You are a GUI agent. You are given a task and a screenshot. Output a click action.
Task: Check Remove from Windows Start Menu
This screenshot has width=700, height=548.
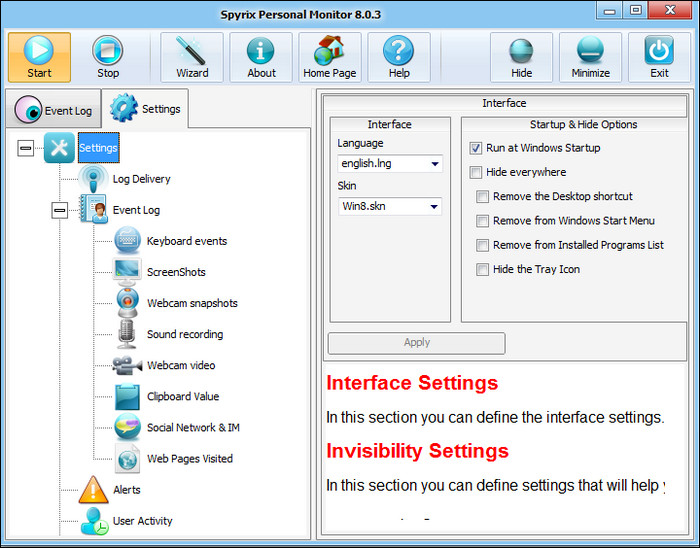(x=482, y=221)
